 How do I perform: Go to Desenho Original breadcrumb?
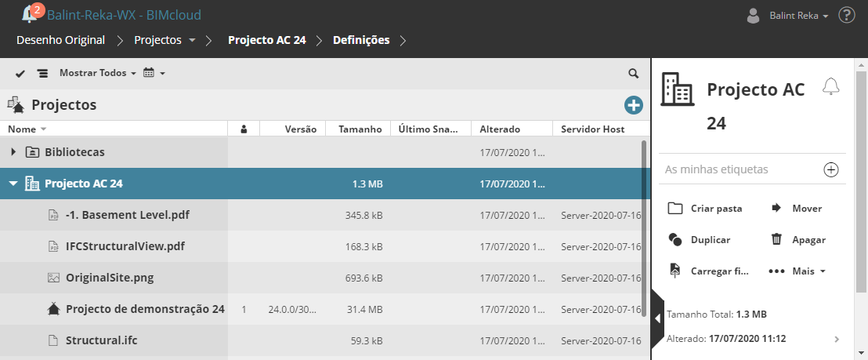coord(60,41)
